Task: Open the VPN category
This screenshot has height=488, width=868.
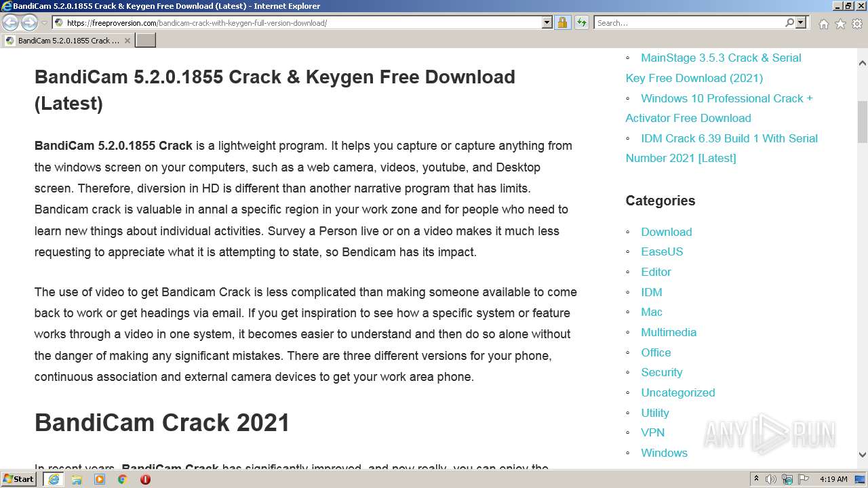Action: coord(652,432)
